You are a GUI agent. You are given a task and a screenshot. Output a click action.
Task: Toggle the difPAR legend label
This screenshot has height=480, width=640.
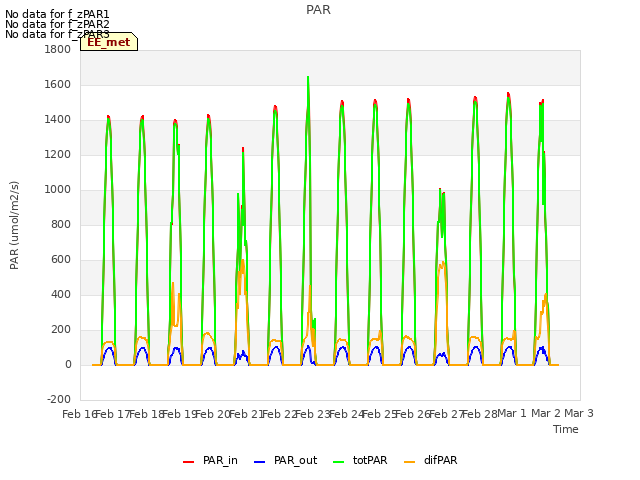coord(440,460)
